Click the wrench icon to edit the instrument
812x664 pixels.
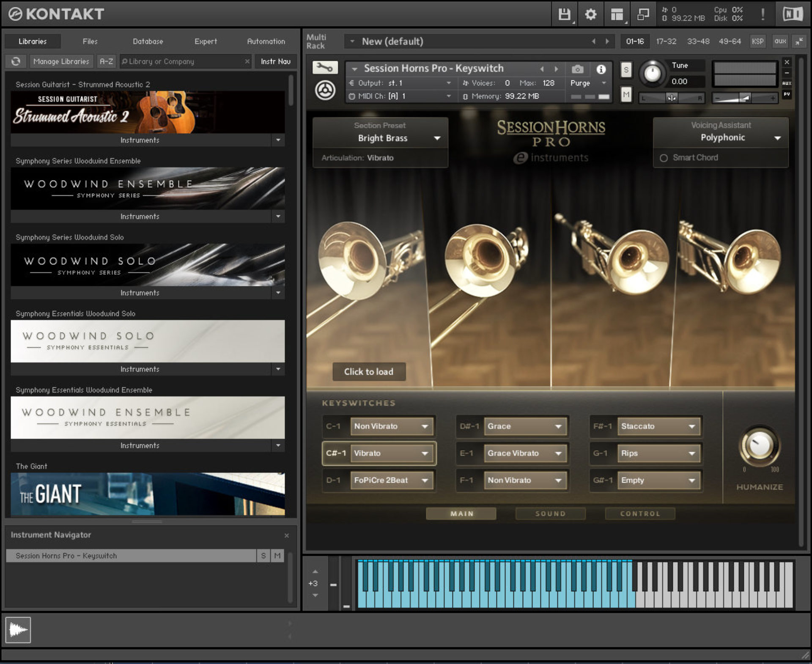coord(324,67)
